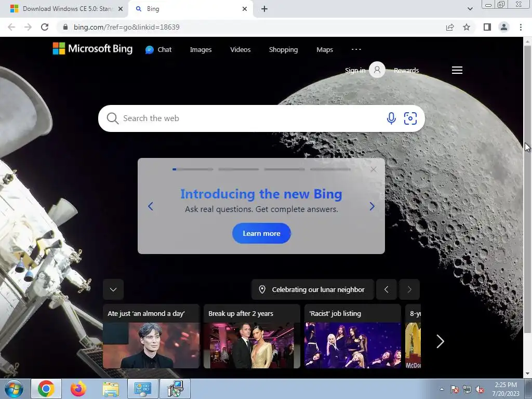The height and width of the screenshot is (399, 532).
Task: Show hidden system tray icons
Action: click(x=442, y=389)
